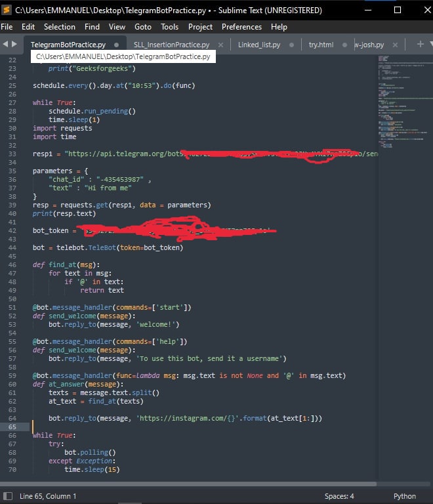Viewport: 433px width, 504px height.
Task: Click the 'welcome!' string
Action: click(x=155, y=325)
